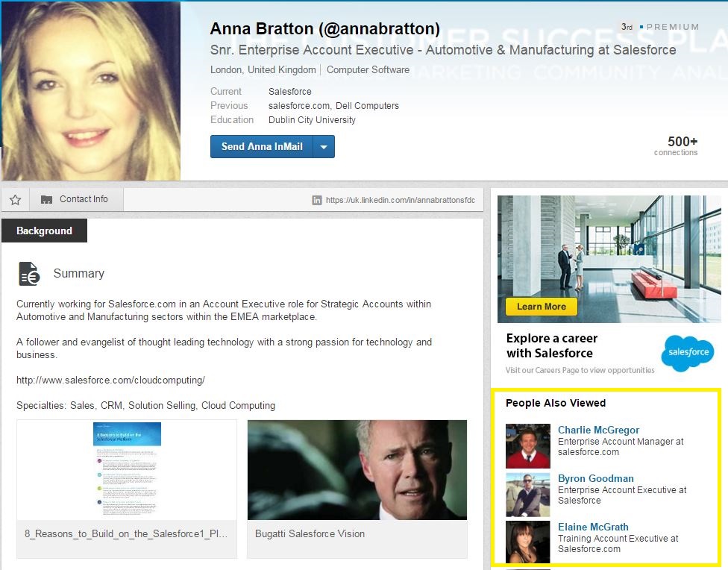Click the Salesforce cloud logo

coord(688,353)
